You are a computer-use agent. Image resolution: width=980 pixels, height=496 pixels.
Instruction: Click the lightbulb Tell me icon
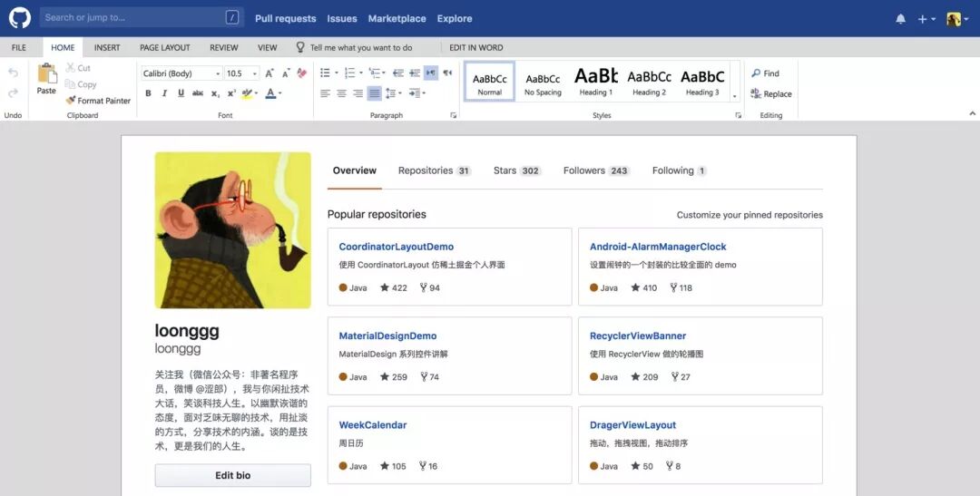pyautogui.click(x=300, y=47)
